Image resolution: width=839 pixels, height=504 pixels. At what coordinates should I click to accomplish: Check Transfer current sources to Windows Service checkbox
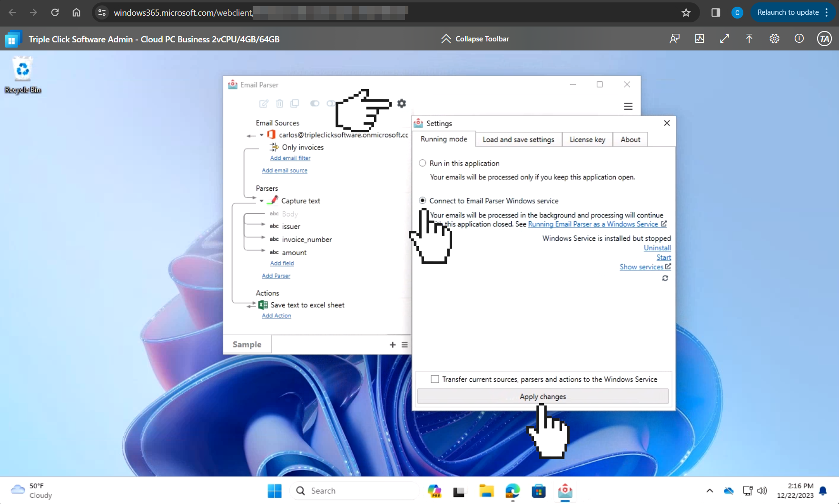click(x=435, y=379)
